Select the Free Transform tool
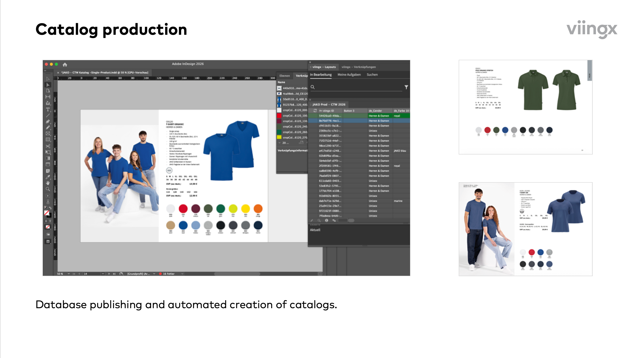Viewport: 644px width, 358px height. tap(48, 152)
